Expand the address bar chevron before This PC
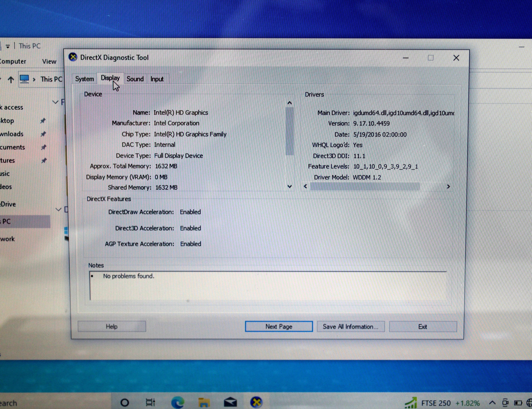This screenshot has height=409, width=532. 34,79
